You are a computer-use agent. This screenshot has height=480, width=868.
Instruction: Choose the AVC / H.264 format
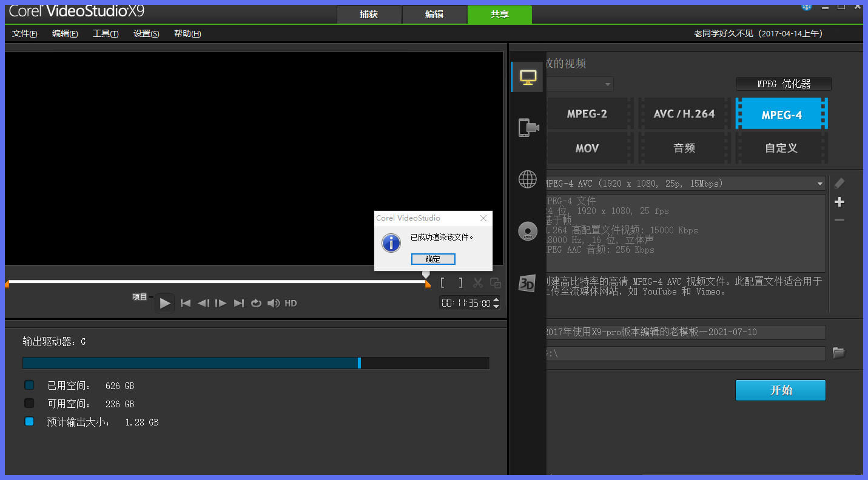[684, 114]
